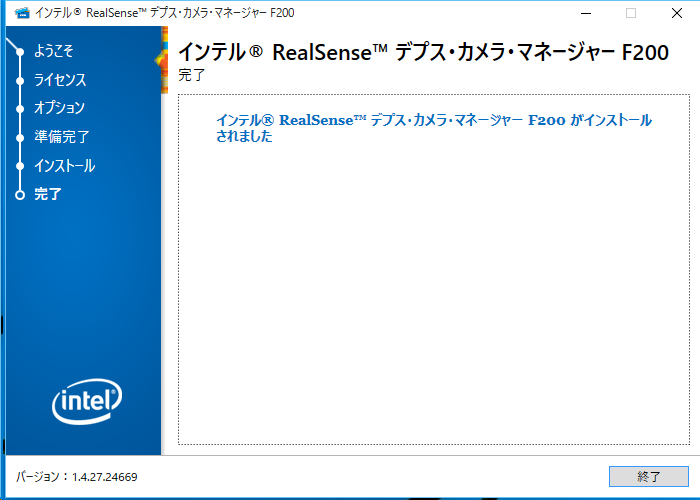The width and height of the screenshot is (700, 500).
Task: Click the 終了 finish button
Action: (x=649, y=476)
